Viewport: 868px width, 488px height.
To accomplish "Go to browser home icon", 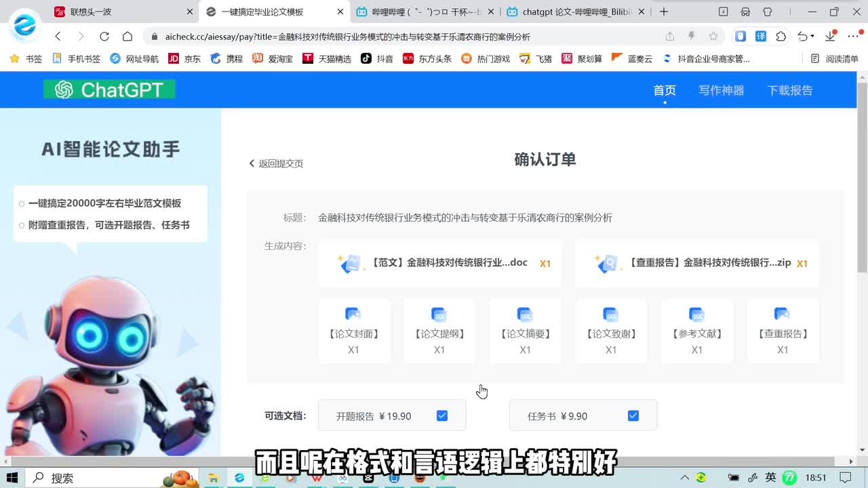I will tap(127, 37).
